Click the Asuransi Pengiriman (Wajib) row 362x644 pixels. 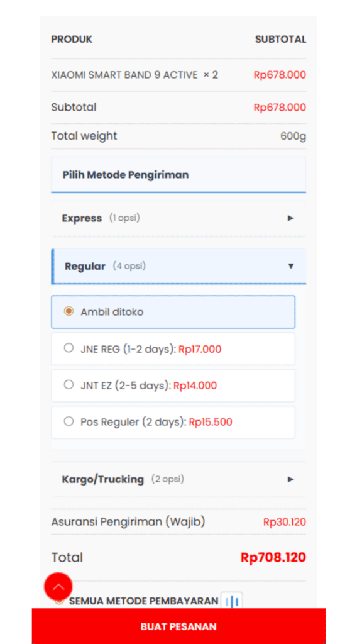coord(178,522)
